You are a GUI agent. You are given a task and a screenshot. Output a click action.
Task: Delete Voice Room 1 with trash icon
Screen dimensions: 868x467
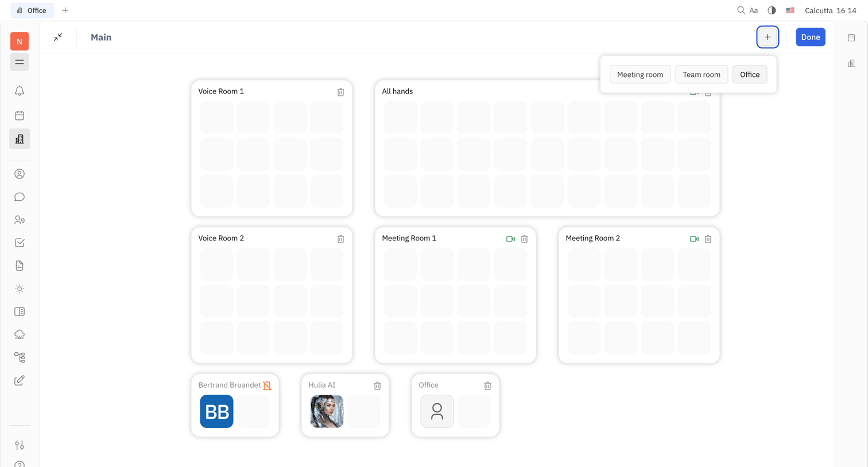(340, 92)
